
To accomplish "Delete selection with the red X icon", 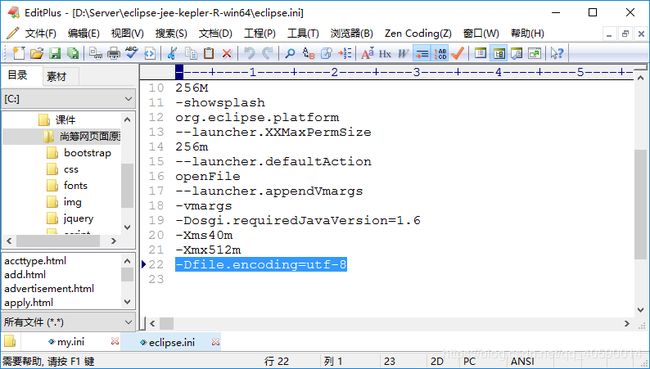I will click(x=227, y=53).
